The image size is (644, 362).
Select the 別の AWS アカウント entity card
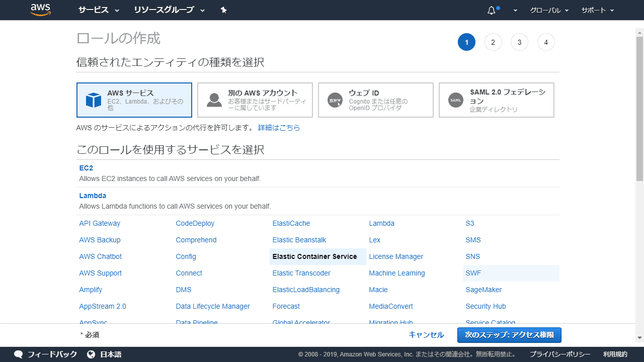point(255,100)
